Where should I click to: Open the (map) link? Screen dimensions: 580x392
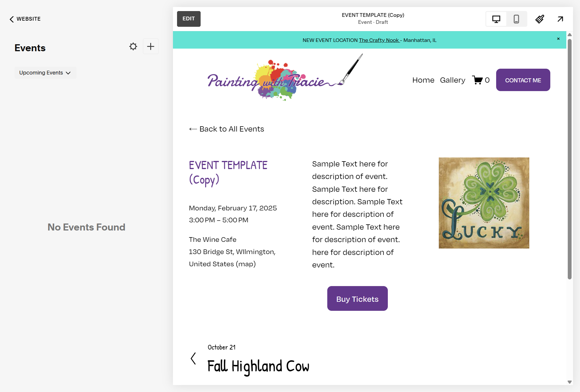pyautogui.click(x=246, y=264)
